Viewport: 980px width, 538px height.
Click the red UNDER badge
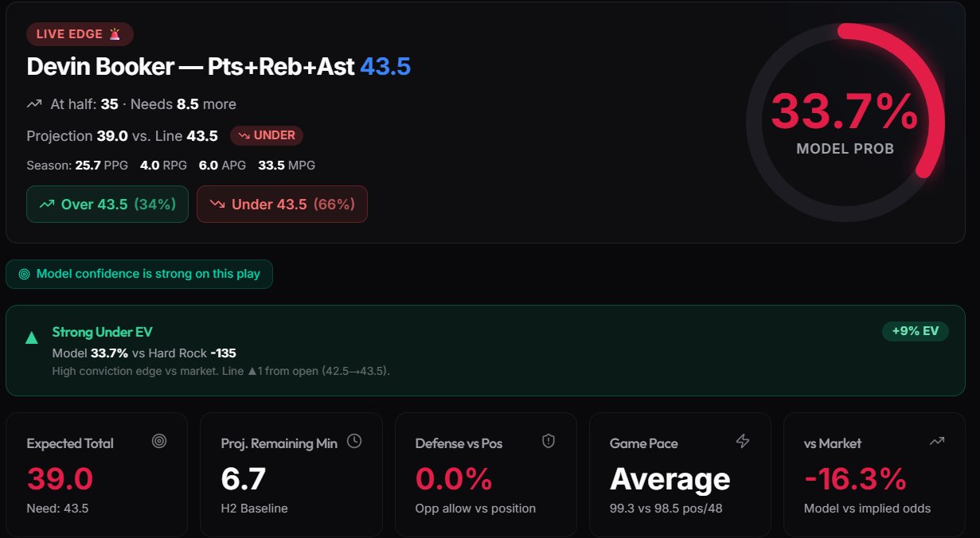(267, 135)
